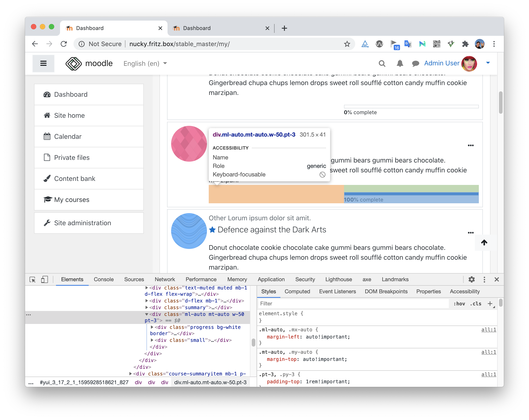The height and width of the screenshot is (420, 529).
Task: Toggle the .cls classes button
Action: [x=475, y=303]
